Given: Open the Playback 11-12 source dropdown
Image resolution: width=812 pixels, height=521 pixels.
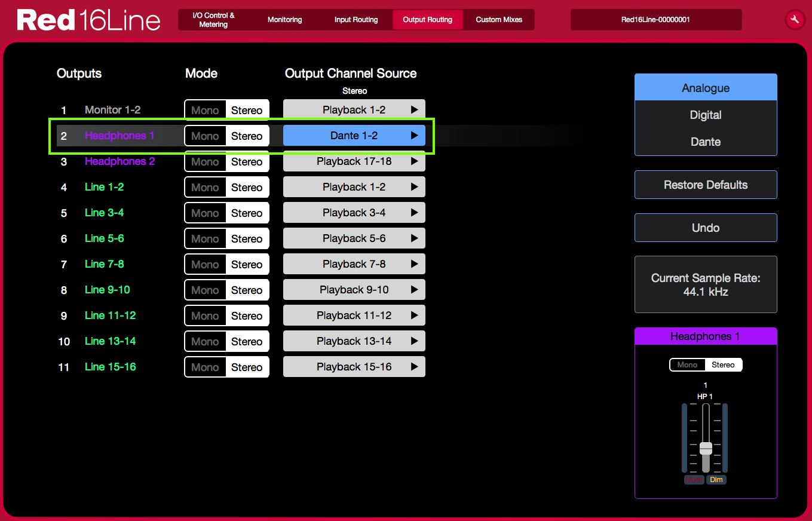Looking at the screenshot, I should click(354, 315).
